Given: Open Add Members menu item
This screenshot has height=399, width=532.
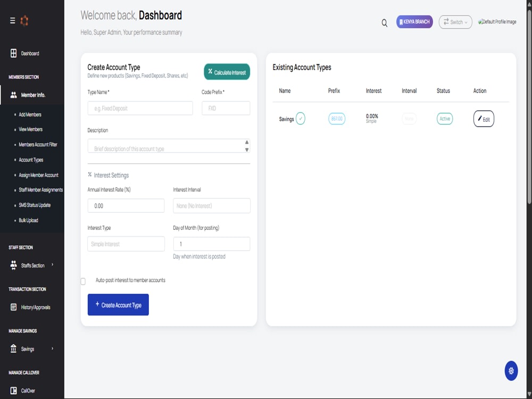Looking at the screenshot, I should 30,115.
